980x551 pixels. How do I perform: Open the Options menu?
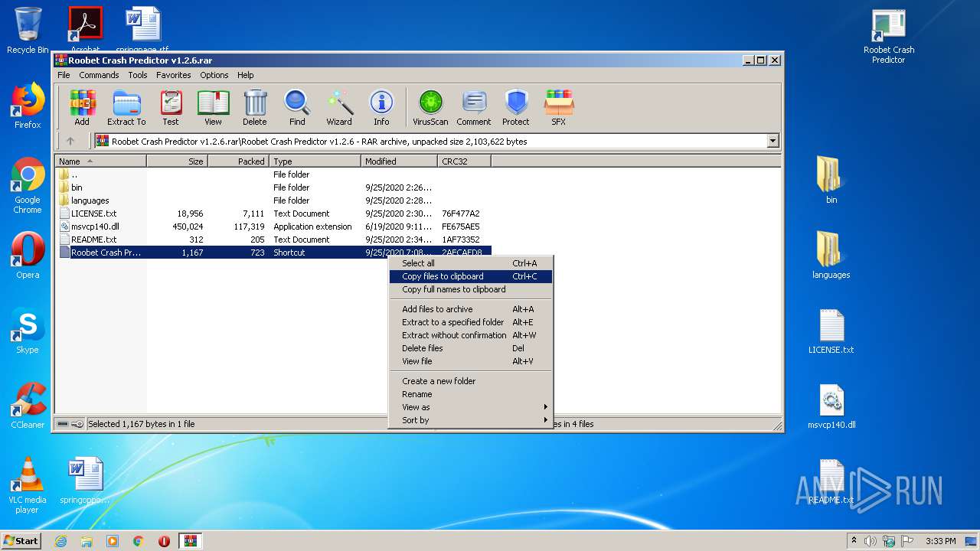pyautogui.click(x=214, y=75)
